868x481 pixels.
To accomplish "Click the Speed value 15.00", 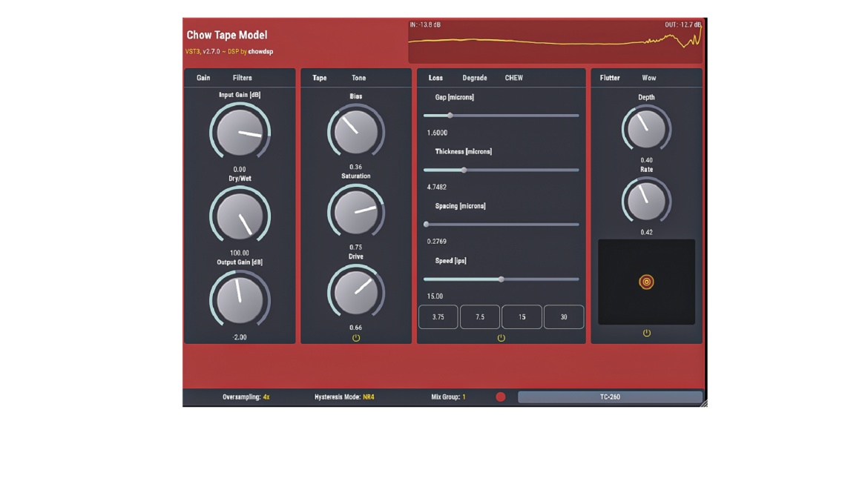I will coord(435,296).
